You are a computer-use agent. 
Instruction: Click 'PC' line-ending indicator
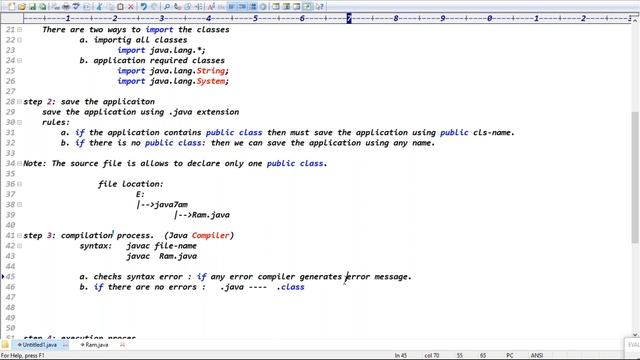tap(510, 356)
